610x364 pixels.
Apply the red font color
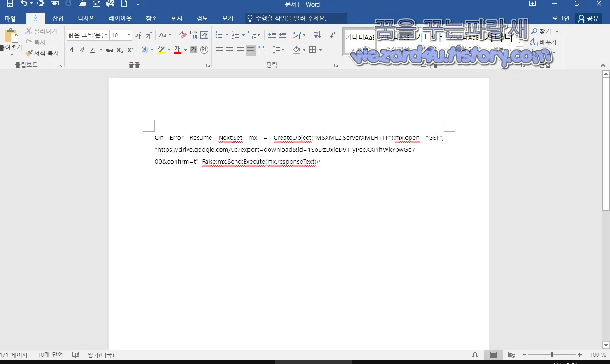177,50
